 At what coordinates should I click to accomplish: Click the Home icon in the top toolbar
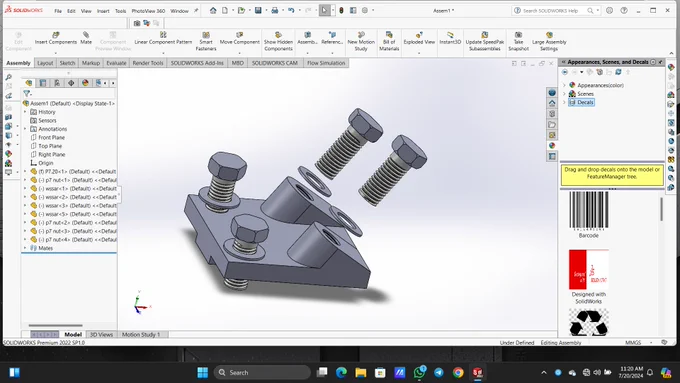tap(213, 10)
